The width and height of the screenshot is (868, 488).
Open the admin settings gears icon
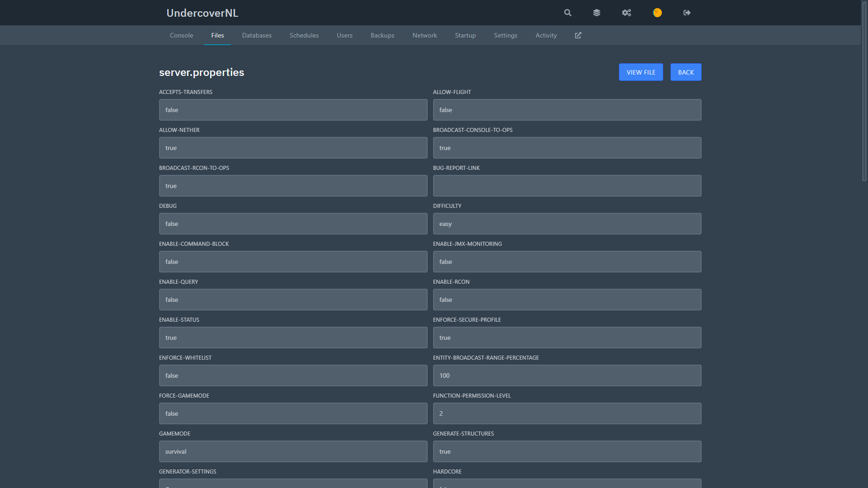(x=626, y=13)
